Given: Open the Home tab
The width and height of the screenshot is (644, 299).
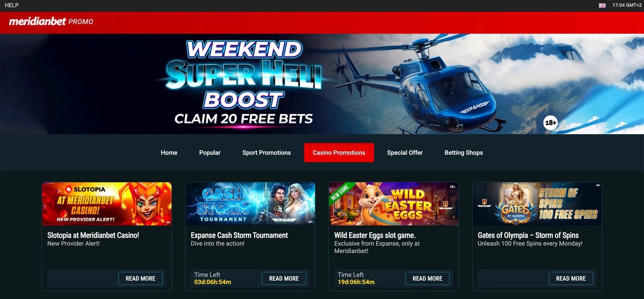Looking at the screenshot, I should coord(169,152).
